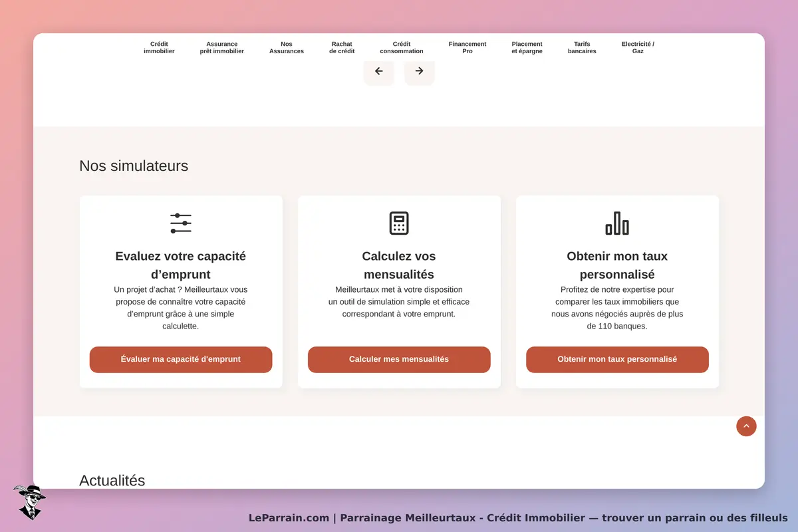Screen dimensions: 798x532
Task: Click the sliders icon above capacité d'emprunt
Action: click(x=181, y=223)
